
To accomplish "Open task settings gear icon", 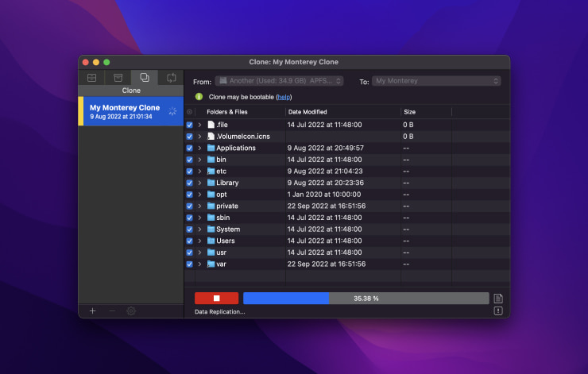I will 131,310.
